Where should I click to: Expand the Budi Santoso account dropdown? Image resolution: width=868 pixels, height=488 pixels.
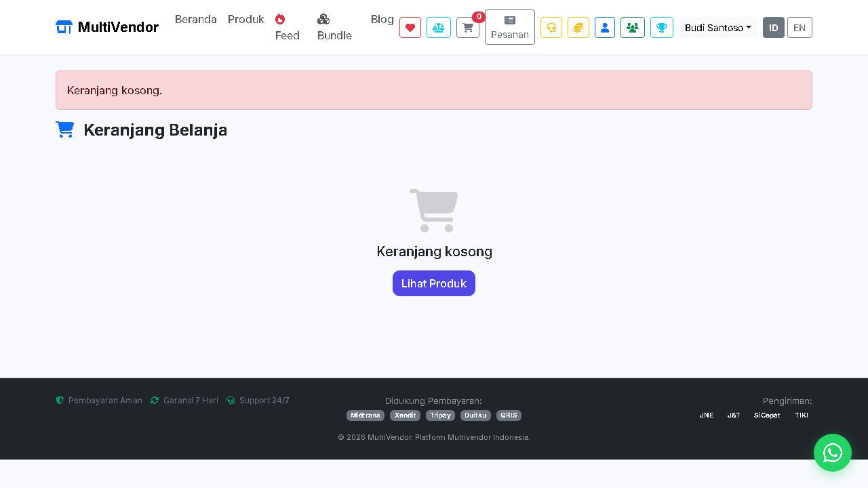[718, 28]
